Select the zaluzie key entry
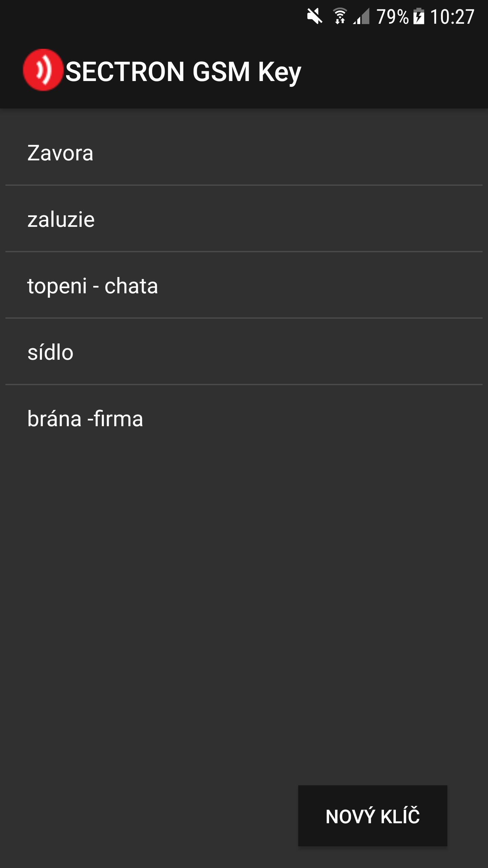Viewport: 488px width, 868px height. 244,219
